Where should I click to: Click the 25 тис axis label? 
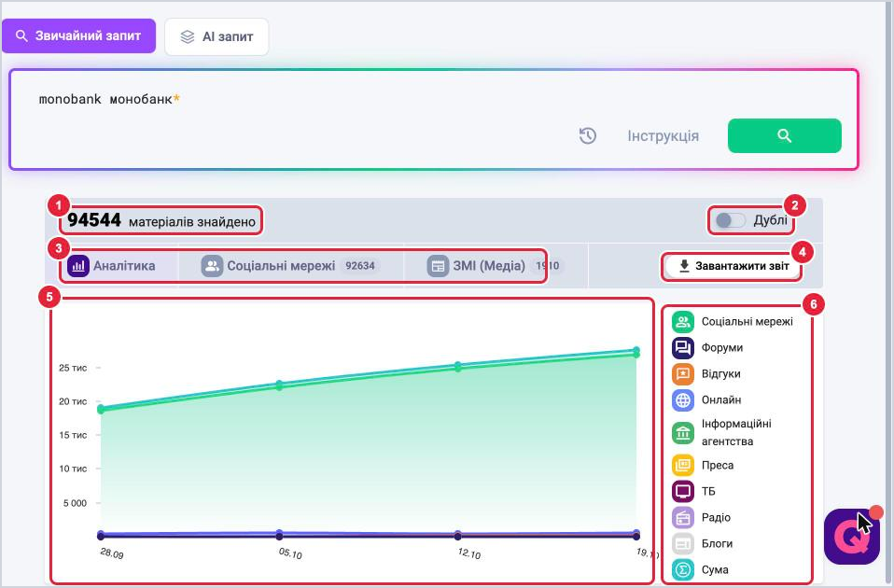coord(73,368)
